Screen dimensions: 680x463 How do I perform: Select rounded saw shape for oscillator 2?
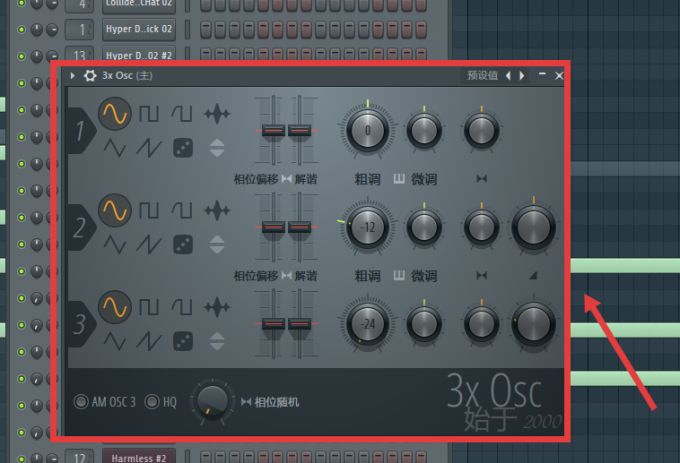tap(182, 211)
